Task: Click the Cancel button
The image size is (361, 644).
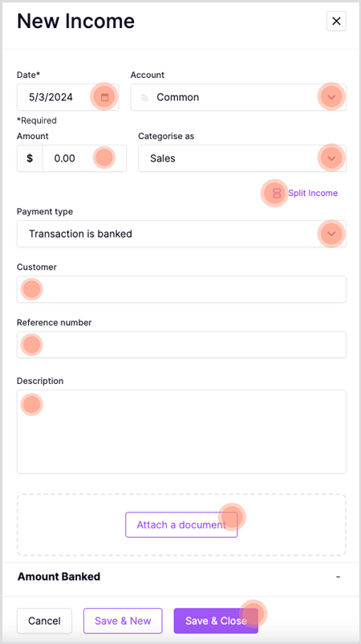Action: click(x=44, y=621)
